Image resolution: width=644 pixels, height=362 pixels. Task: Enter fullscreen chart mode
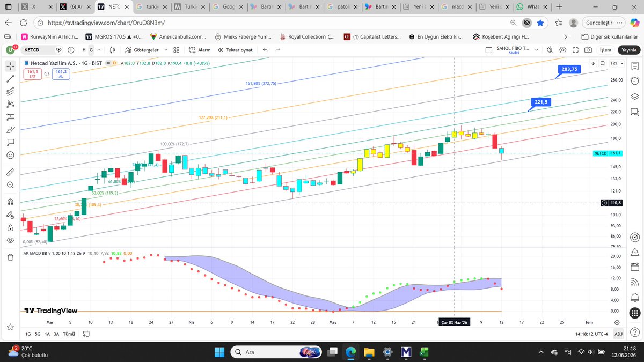[575, 49]
